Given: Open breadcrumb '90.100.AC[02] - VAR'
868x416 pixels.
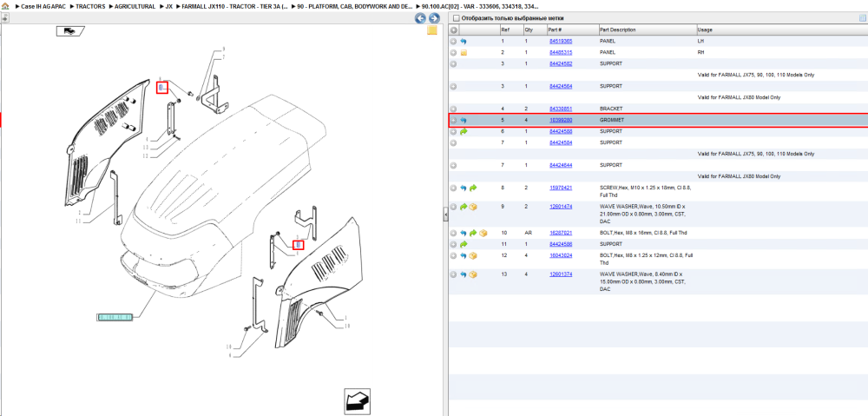Looking at the screenshot, I should click(x=480, y=6).
